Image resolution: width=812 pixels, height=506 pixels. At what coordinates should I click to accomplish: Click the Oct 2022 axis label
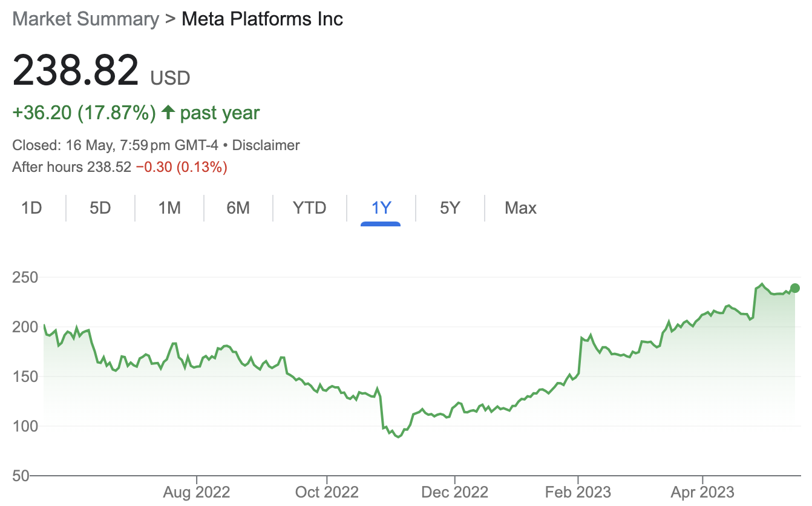[x=327, y=492]
